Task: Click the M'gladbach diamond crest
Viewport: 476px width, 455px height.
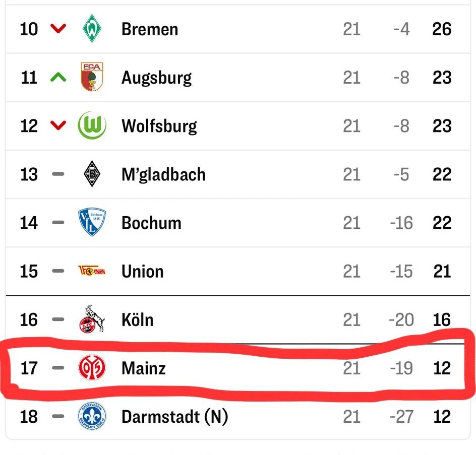Action: (92, 174)
